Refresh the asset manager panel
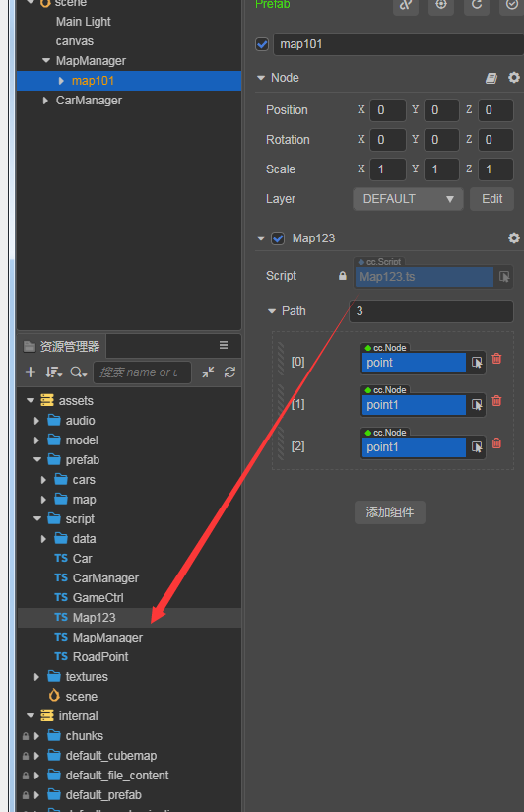 point(229,372)
